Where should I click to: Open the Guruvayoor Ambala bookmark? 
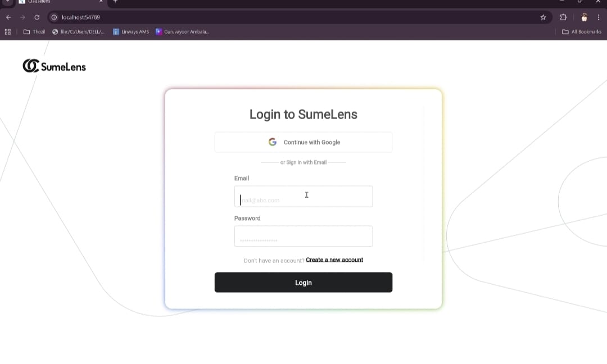(x=182, y=31)
